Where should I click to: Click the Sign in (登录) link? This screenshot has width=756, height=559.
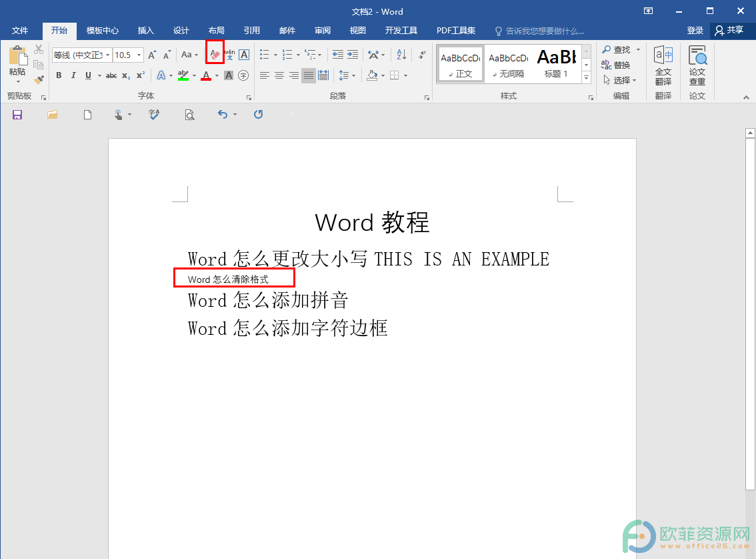coord(695,31)
